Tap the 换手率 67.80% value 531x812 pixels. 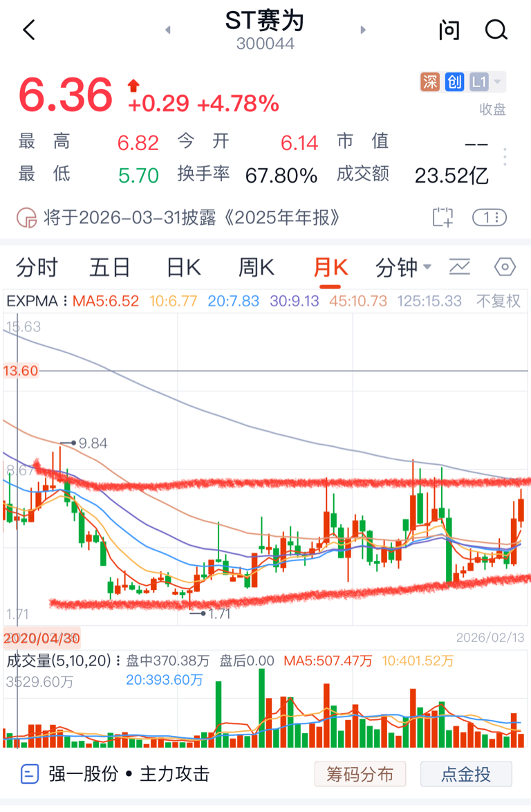click(x=281, y=176)
